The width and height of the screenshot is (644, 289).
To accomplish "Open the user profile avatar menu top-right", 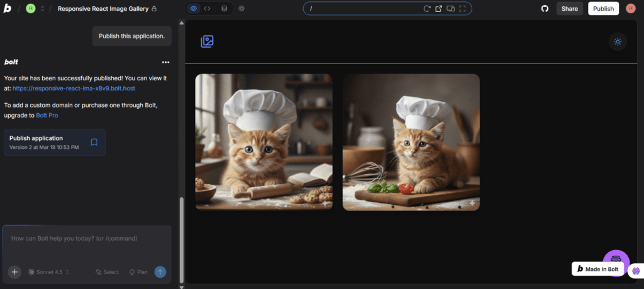I will click(x=631, y=9).
